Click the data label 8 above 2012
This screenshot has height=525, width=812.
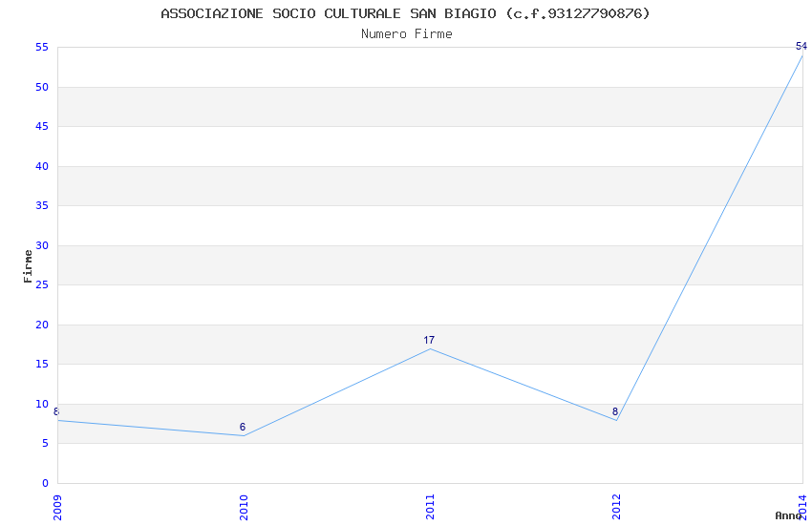614,411
